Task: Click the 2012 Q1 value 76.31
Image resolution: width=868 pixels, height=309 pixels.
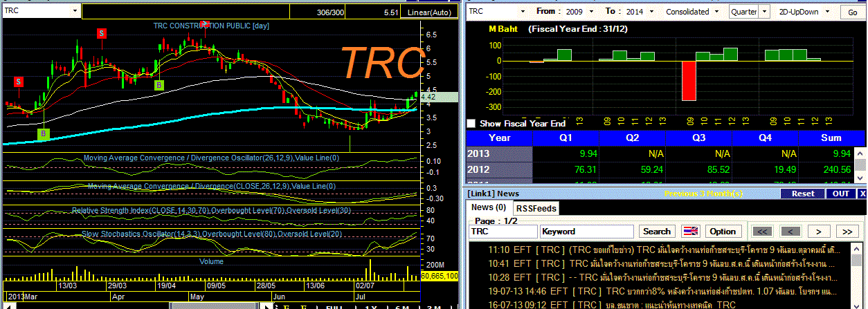Action: [584, 170]
